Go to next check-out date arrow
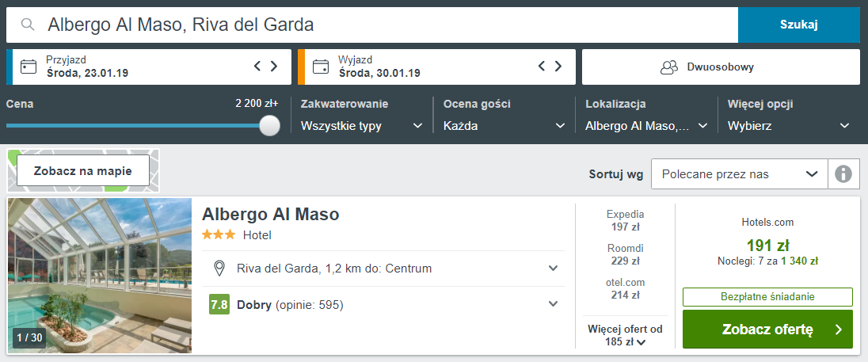 [x=559, y=67]
